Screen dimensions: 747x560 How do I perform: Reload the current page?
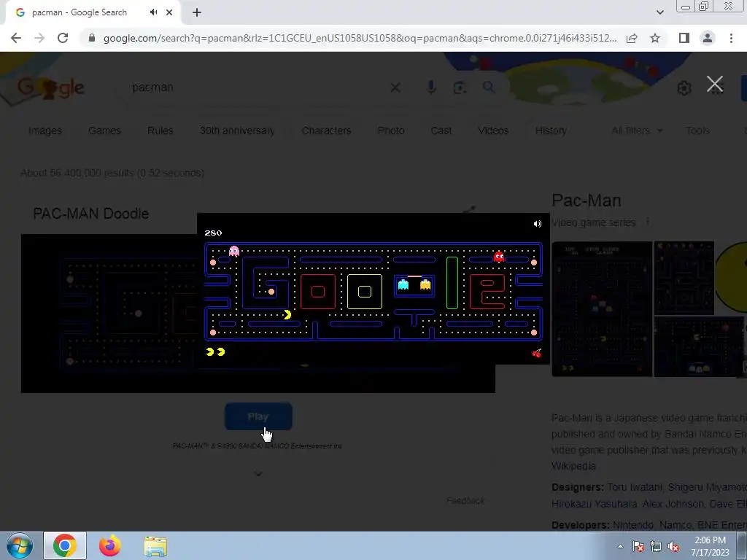(x=63, y=38)
